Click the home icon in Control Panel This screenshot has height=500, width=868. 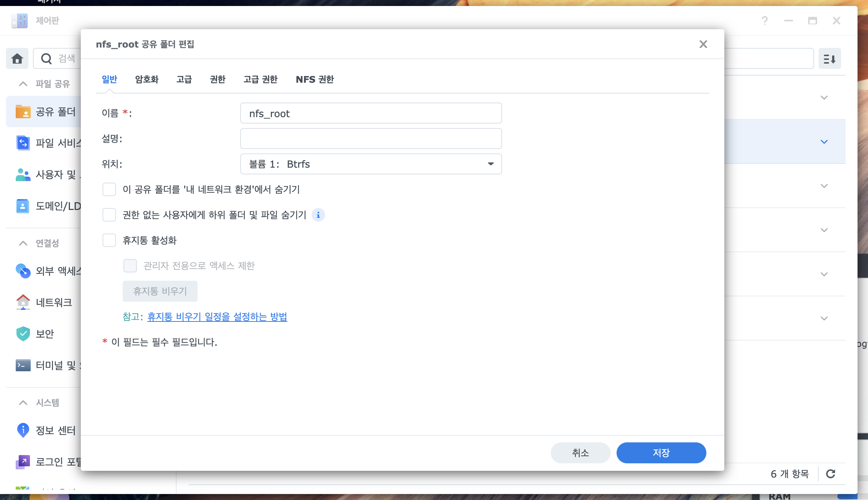[x=17, y=58]
